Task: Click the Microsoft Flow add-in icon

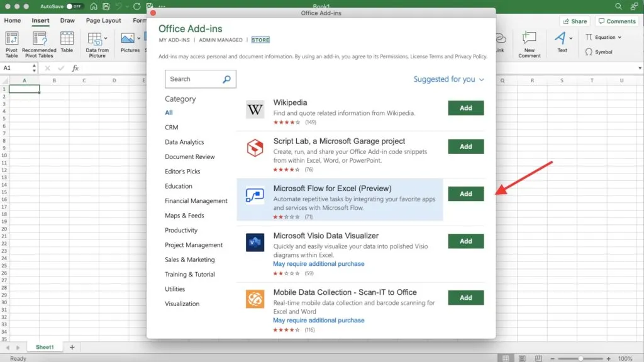Action: tap(255, 195)
